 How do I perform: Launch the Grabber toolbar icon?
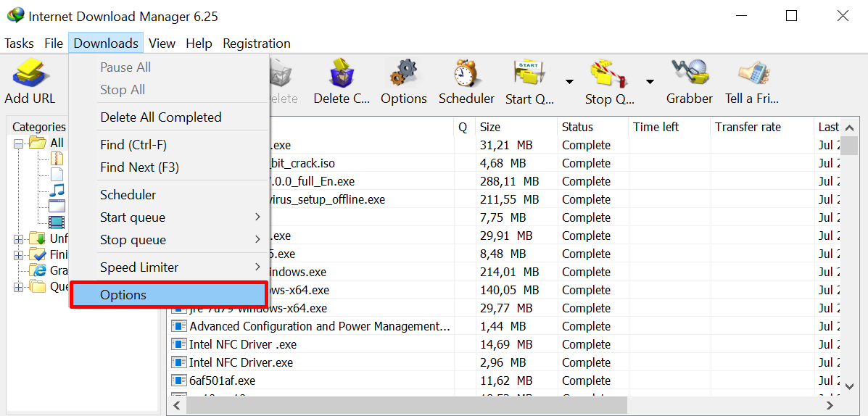[x=689, y=73]
